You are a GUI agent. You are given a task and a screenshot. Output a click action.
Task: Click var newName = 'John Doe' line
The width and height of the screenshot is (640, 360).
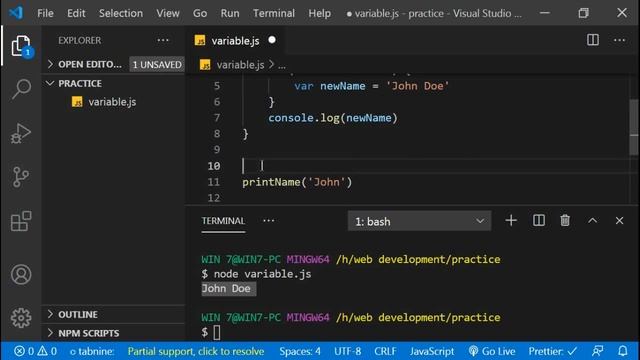(x=371, y=86)
